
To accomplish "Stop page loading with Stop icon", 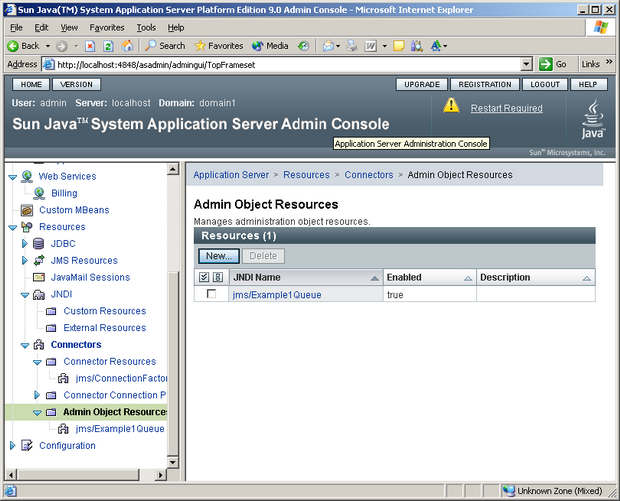I will point(90,46).
